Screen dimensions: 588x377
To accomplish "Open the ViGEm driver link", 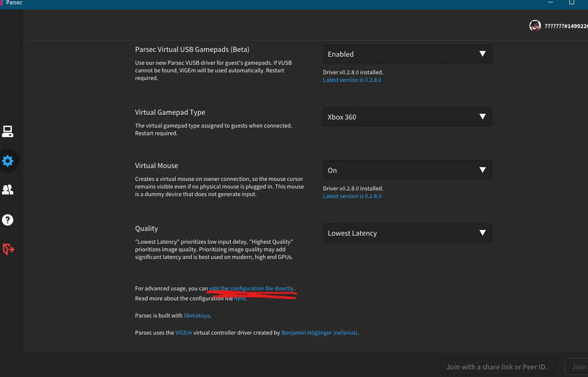I will (x=184, y=333).
